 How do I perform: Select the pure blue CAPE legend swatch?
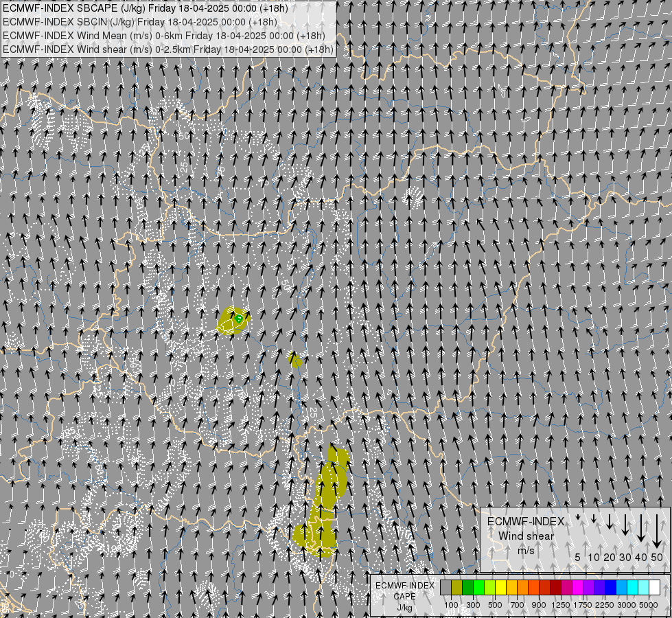[x=610, y=588]
